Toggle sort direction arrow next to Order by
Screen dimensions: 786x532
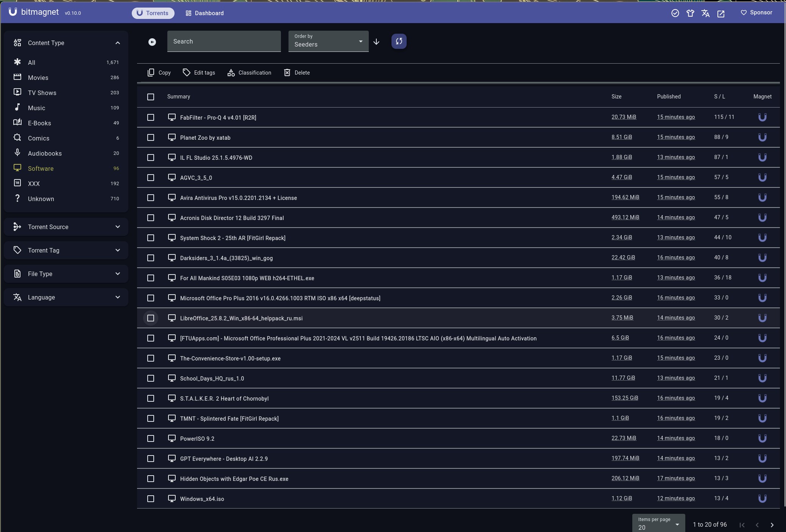(x=376, y=42)
